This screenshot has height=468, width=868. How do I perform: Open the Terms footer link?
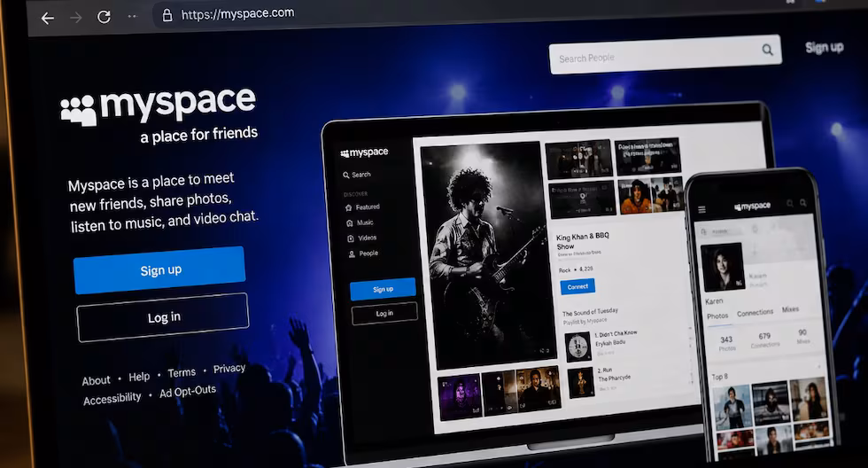tap(182, 373)
